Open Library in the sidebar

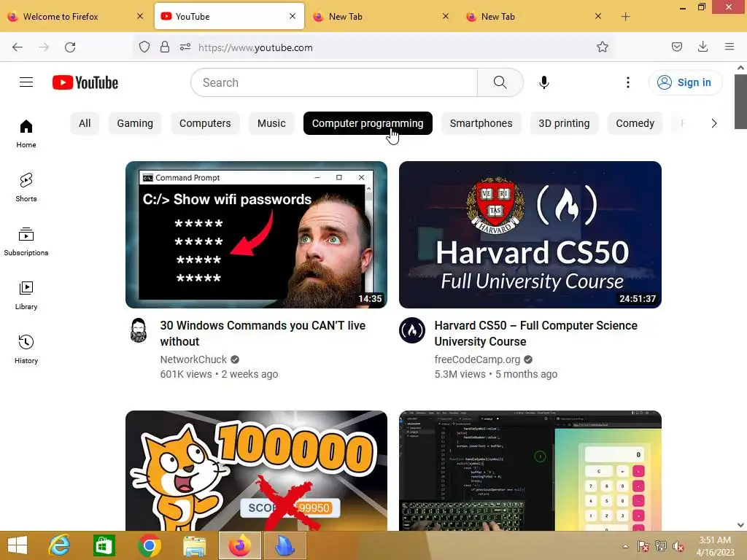point(26,296)
